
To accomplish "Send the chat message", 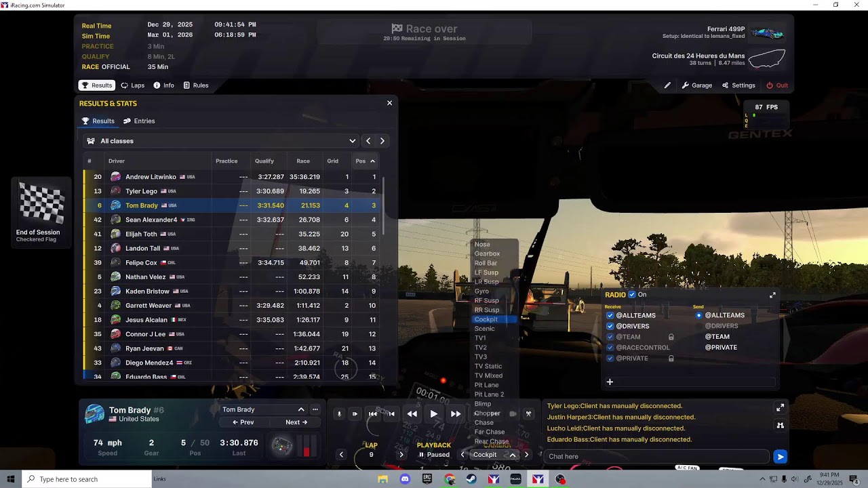I will click(x=781, y=457).
